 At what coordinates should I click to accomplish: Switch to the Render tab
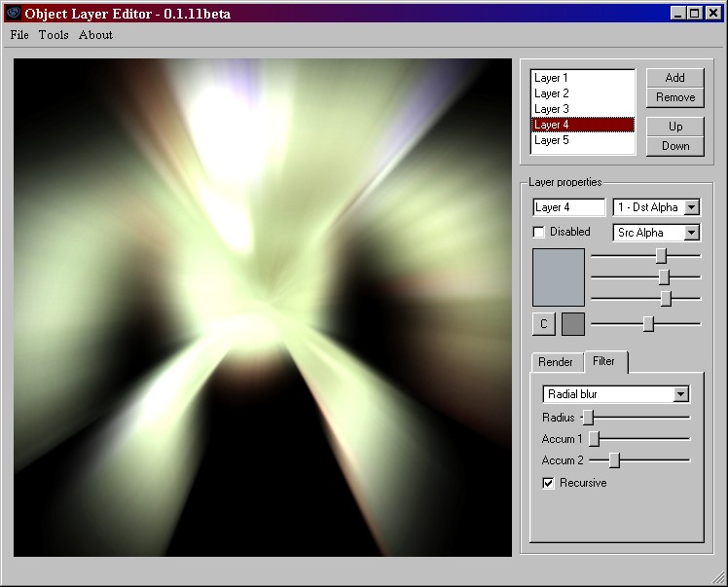pos(556,362)
